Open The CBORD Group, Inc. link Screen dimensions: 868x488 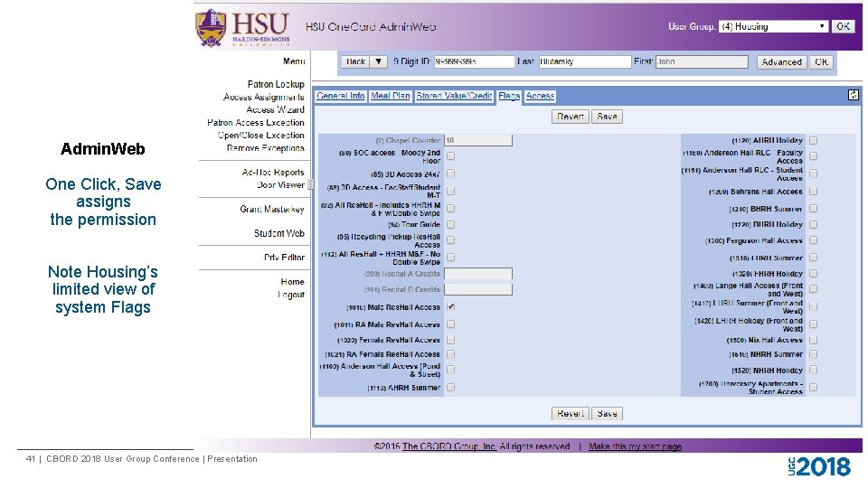tap(449, 446)
